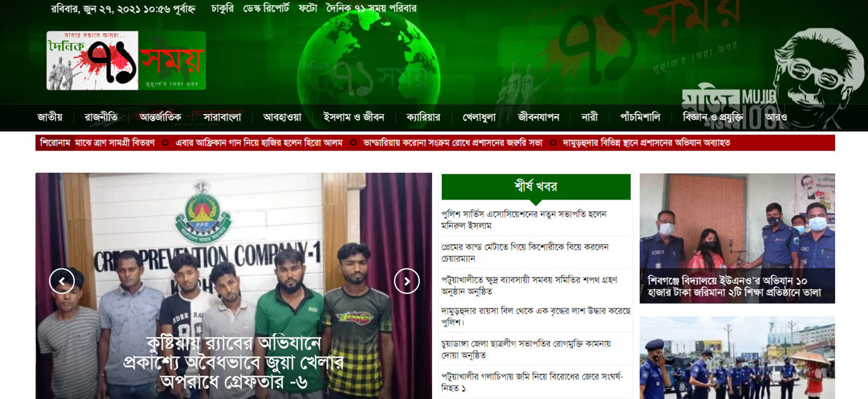Open the বিজ্ঞান ও প্রযুক্তি menu
Viewport: 868px width, 399px height.
pyautogui.click(x=713, y=117)
